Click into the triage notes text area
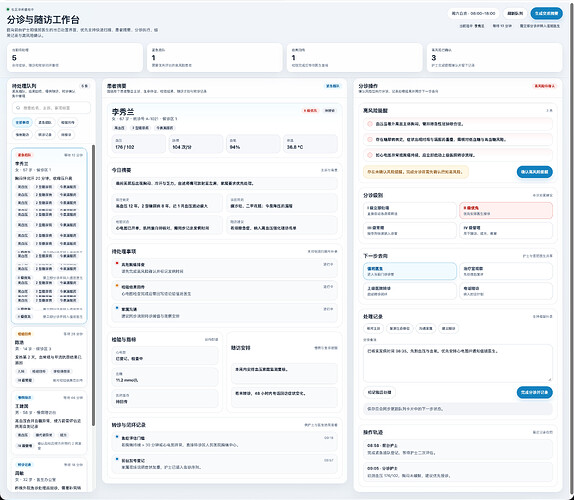This screenshot has width=574, height=500. pos(458,363)
